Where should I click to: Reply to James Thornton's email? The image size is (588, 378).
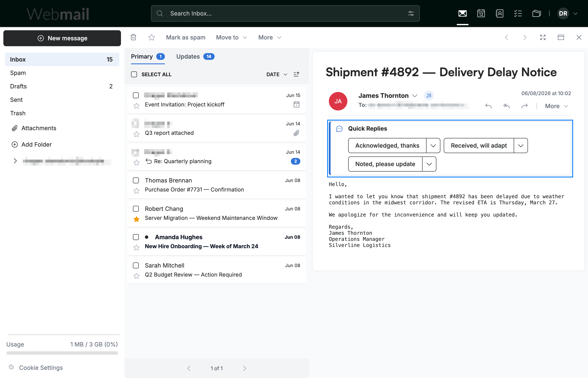[488, 106]
